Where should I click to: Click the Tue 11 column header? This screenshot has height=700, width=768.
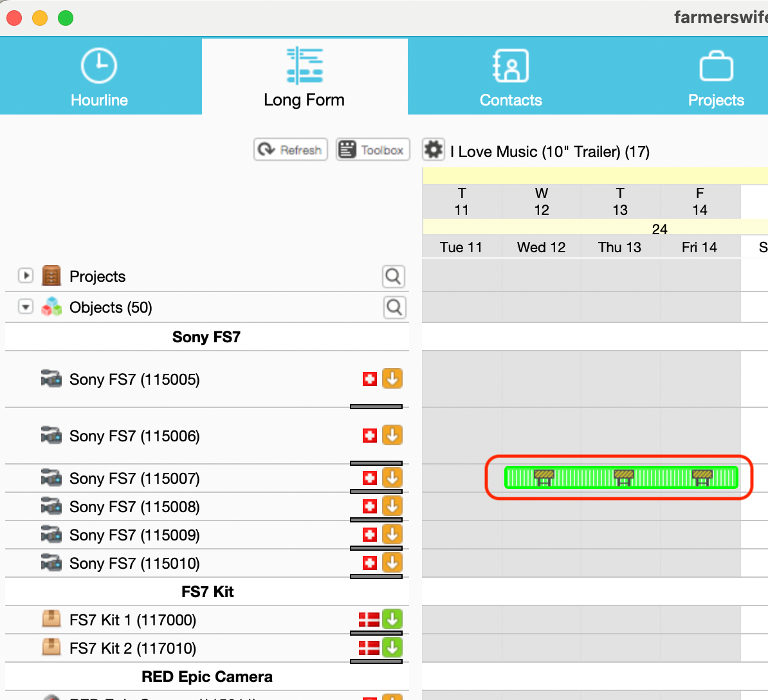[461, 247]
